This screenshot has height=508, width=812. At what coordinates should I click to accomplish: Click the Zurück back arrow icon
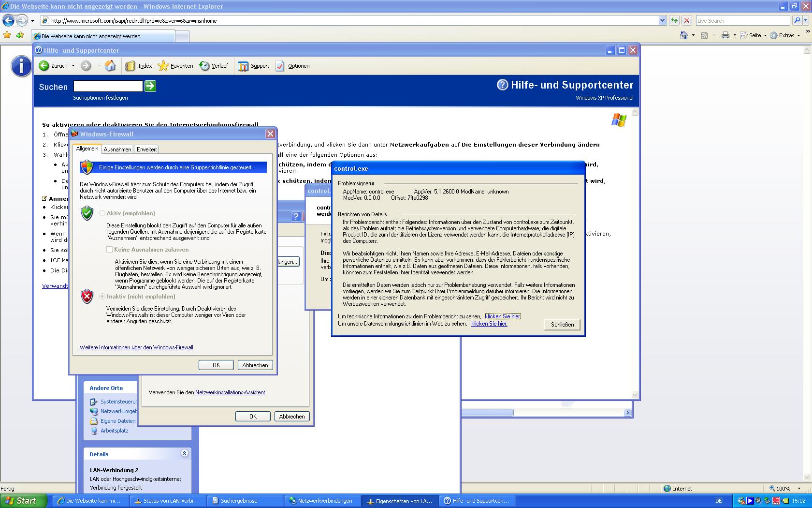point(44,66)
